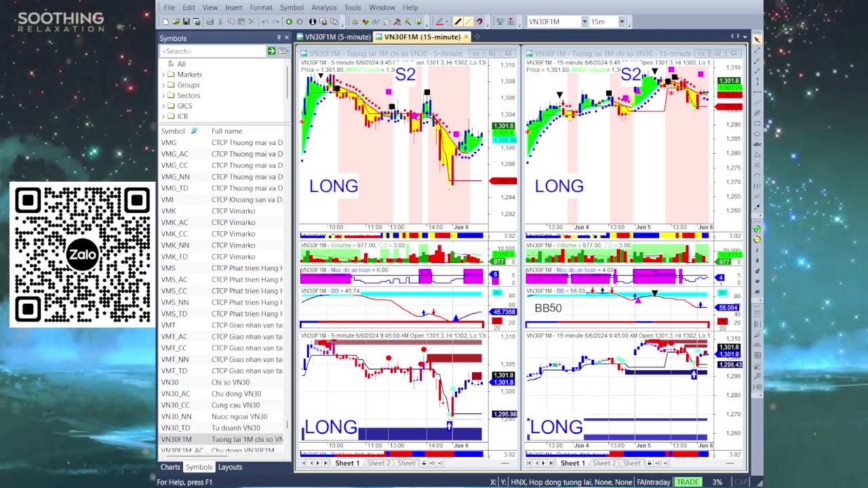The image size is (868, 488).
Task: Toggle sheet lock icon in 15-minute chart
Action: [x=649, y=463]
